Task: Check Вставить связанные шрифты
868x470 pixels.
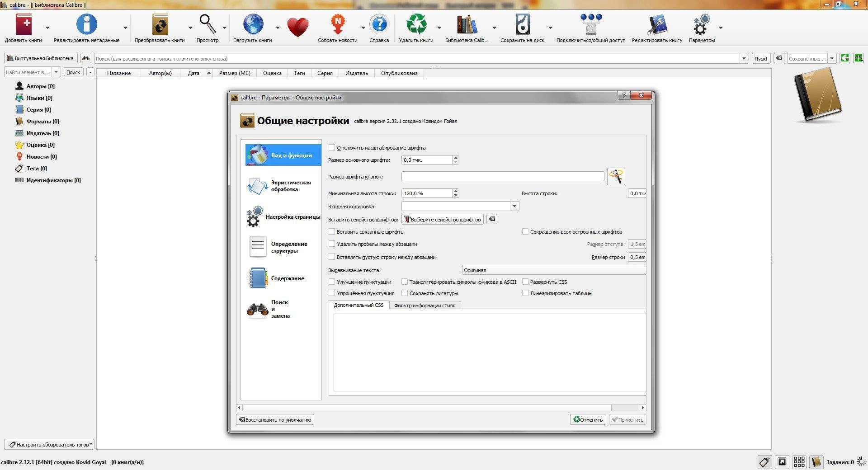Action: click(332, 232)
